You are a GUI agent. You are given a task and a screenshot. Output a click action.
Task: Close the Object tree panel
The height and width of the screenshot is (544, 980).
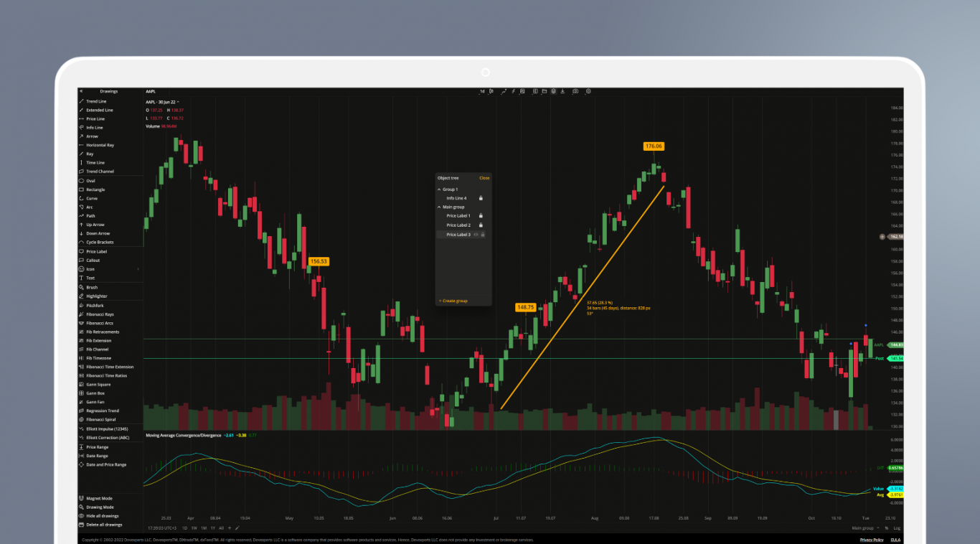(x=484, y=178)
